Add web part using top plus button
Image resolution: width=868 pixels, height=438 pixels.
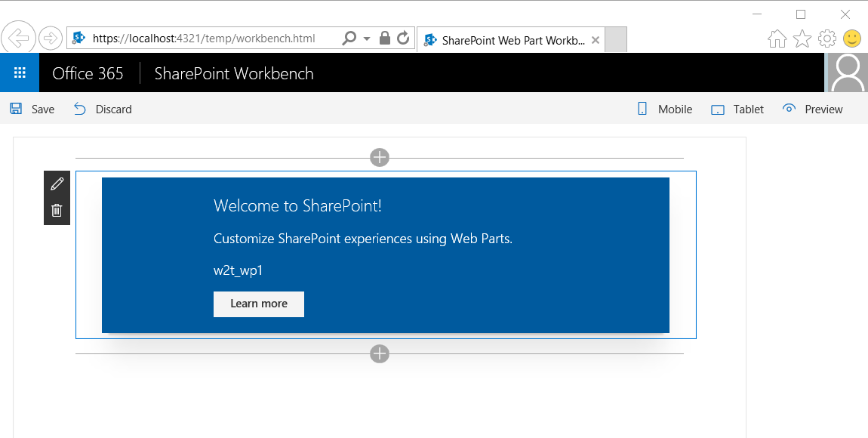click(x=380, y=157)
